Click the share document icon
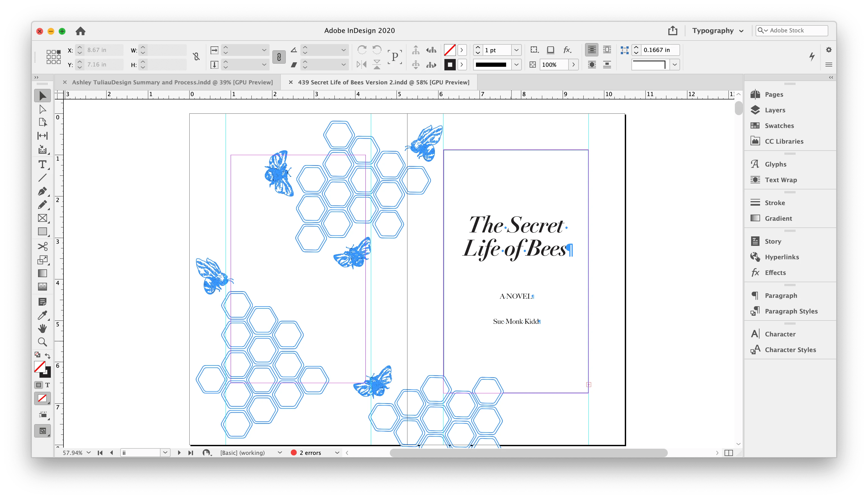868x499 pixels. (x=673, y=30)
